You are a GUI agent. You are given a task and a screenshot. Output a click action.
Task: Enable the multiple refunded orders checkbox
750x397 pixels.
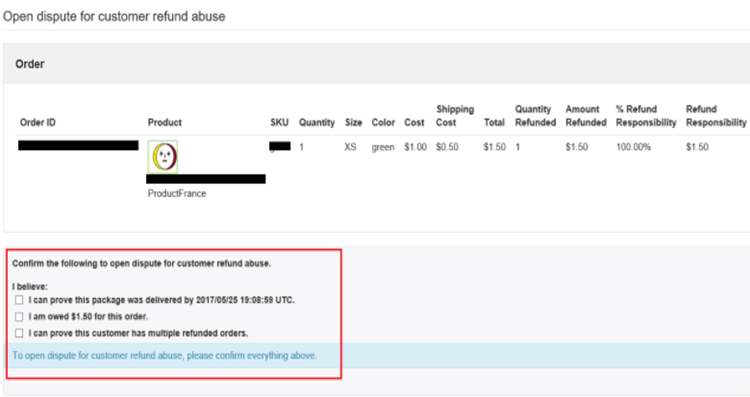point(19,333)
